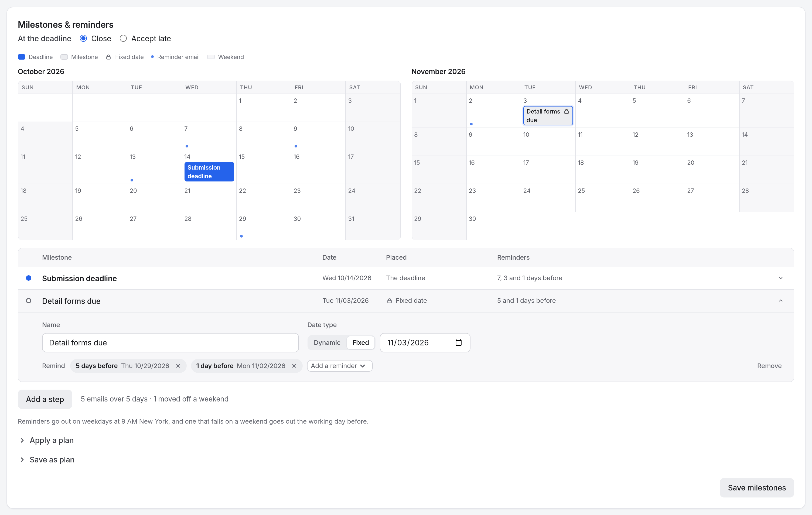Image resolution: width=812 pixels, height=515 pixels.
Task: Remove the 5 days before reminder chip
Action: pos(178,366)
